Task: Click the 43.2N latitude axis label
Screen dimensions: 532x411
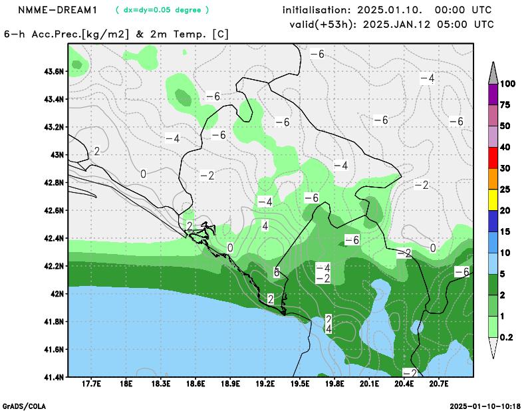Action: [54, 127]
